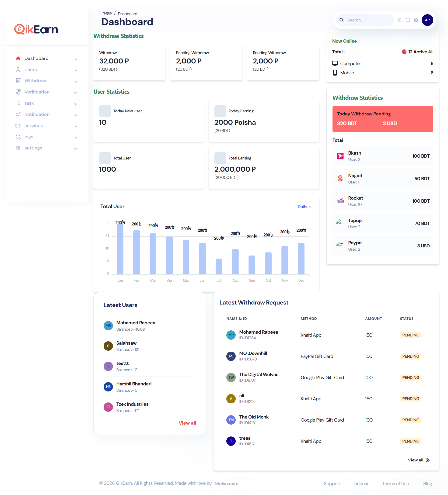This screenshot has width=448, height=495.
Task: Expand the Withdraw menu chevron
Action: [76, 82]
